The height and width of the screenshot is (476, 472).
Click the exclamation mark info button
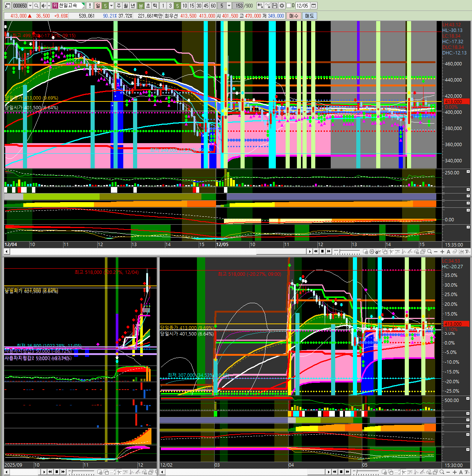90,6
